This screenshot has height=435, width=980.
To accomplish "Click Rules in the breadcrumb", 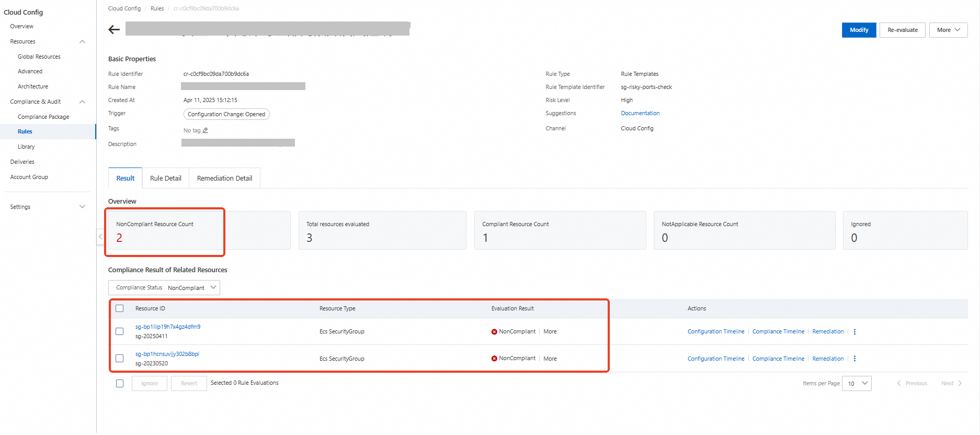I will tap(157, 8).
